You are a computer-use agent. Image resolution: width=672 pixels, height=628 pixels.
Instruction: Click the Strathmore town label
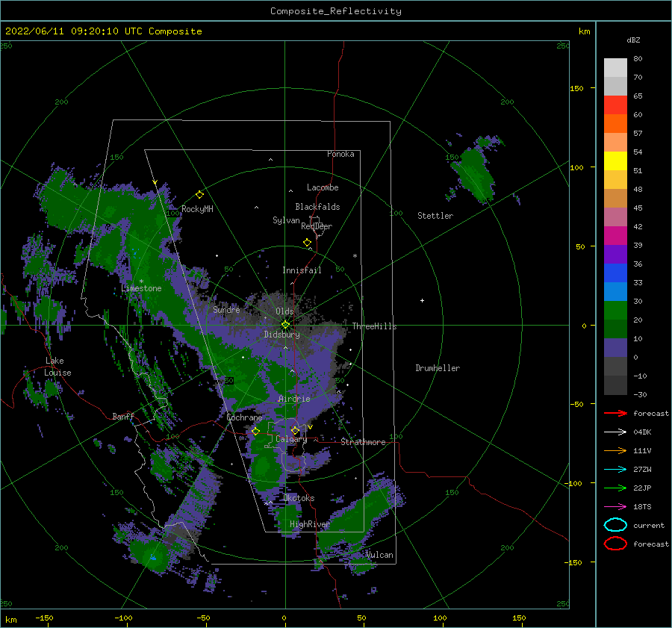pyautogui.click(x=363, y=442)
